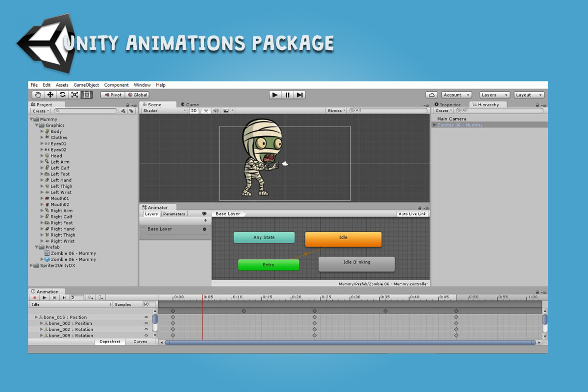Click the search-by-type icon in the Project panel

[122, 111]
